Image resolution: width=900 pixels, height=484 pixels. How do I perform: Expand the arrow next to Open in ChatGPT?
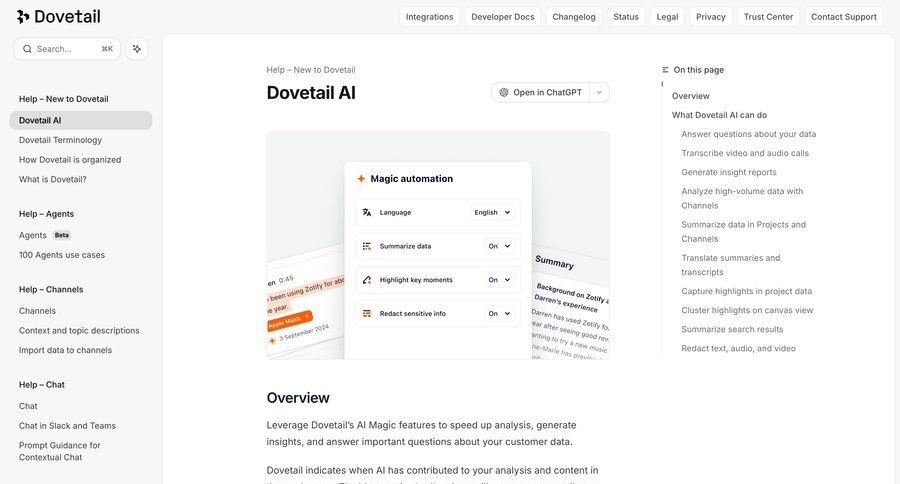pos(599,93)
